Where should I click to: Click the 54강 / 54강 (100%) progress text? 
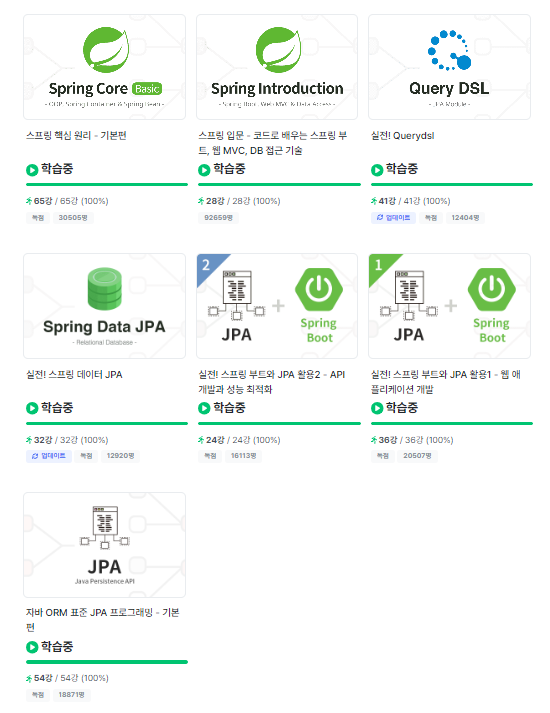click(x=71, y=678)
